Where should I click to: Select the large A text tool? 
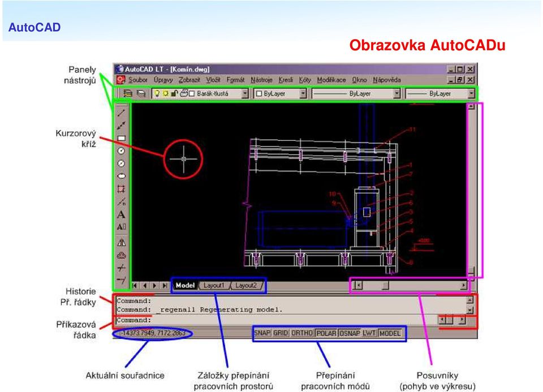pos(121,215)
